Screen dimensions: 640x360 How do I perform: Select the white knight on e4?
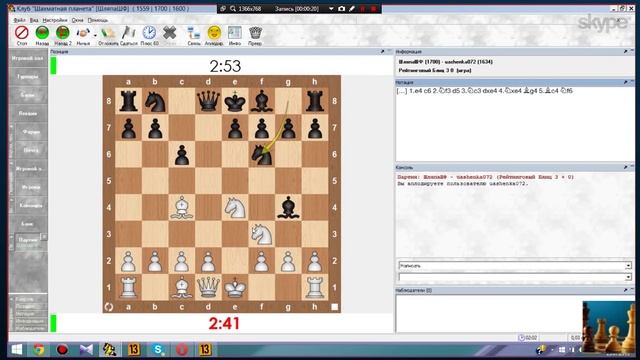235,207
